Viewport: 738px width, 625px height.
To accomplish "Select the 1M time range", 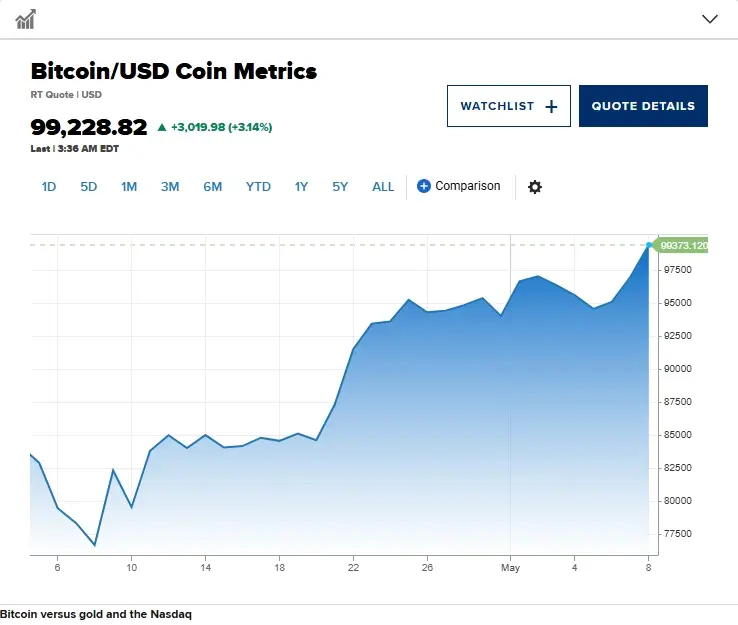I will (129, 186).
